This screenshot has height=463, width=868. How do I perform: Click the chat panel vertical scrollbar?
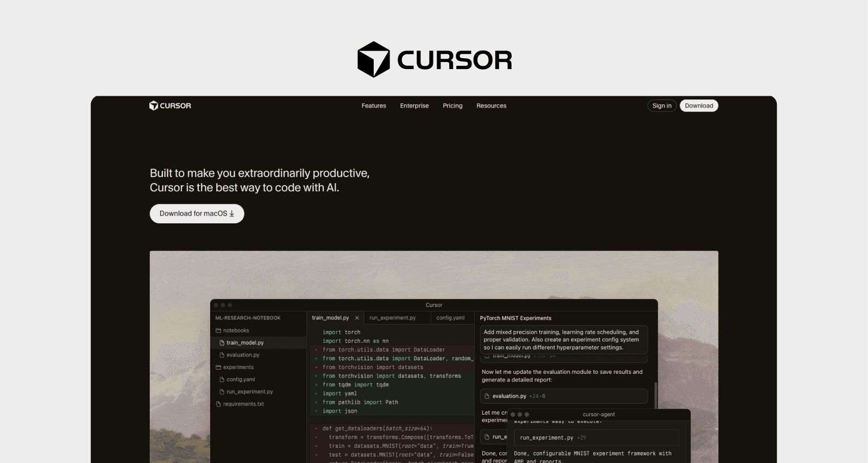tap(656, 397)
